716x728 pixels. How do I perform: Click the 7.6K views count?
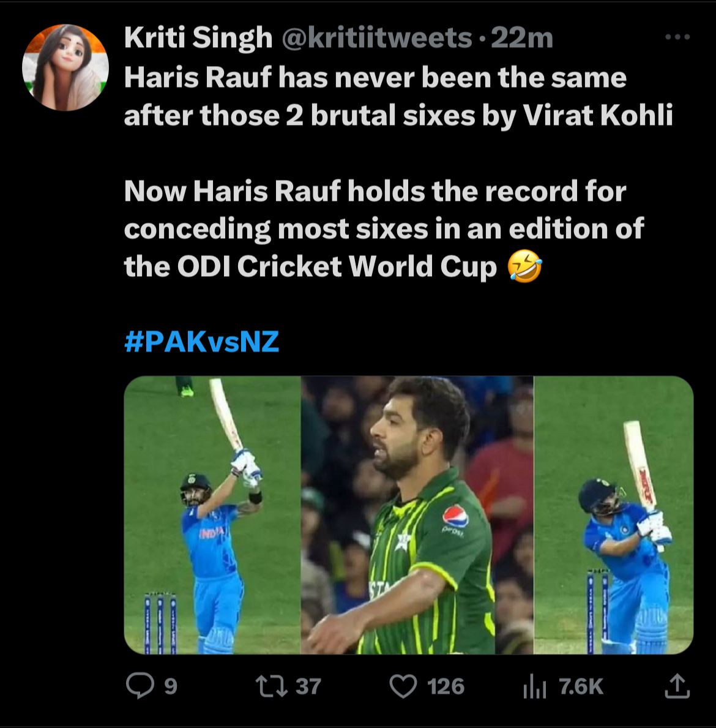point(581,686)
